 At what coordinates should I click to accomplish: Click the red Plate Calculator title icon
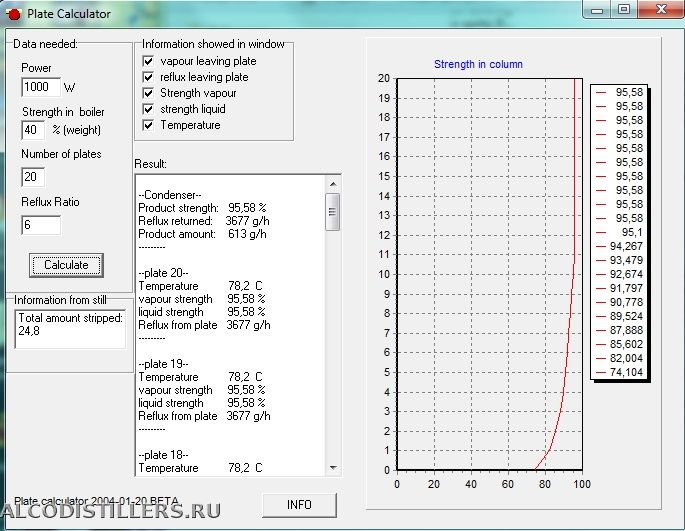click(14, 14)
